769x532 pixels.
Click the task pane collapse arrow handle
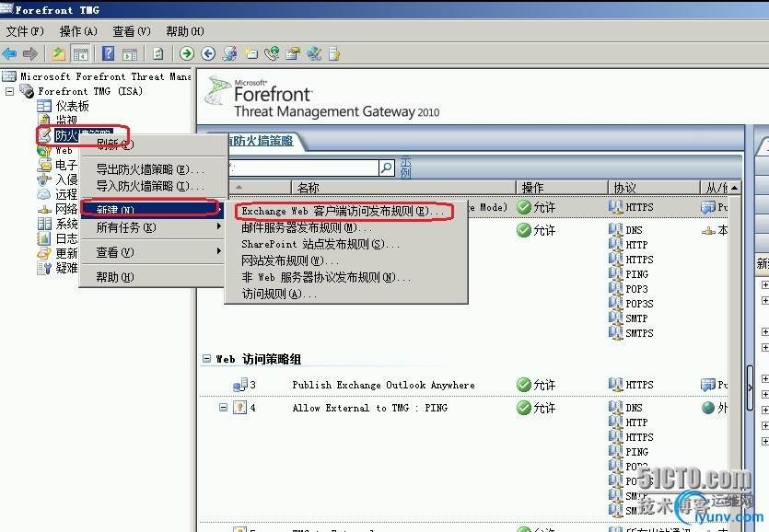750,387
